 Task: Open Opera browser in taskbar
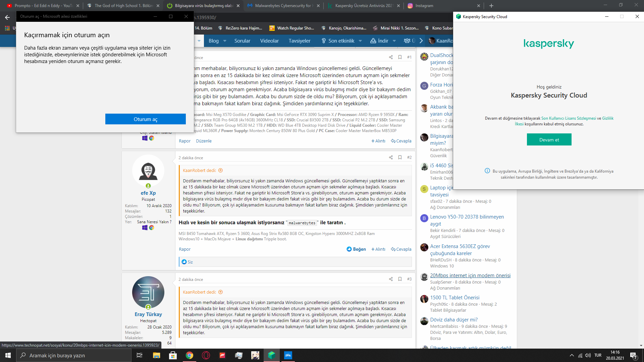[206, 355]
